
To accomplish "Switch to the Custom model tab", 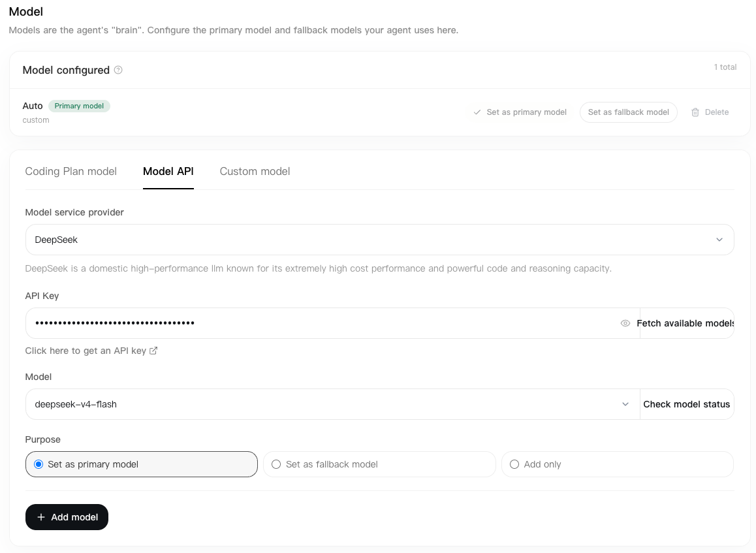I will point(255,172).
